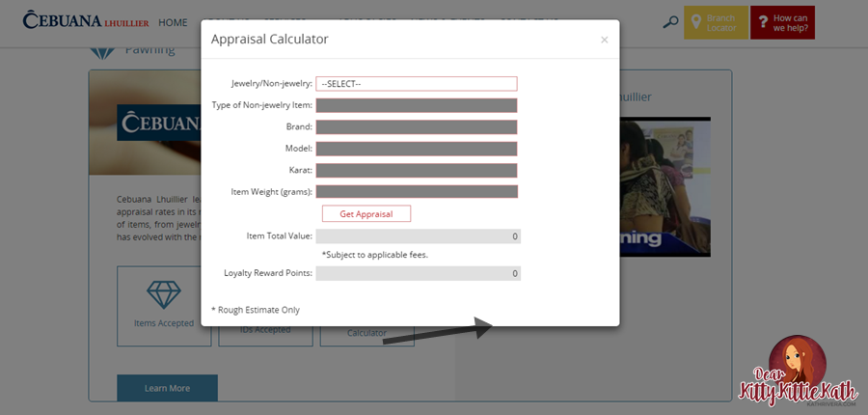Play the Cebuana Lhuillier video thumbnail
This screenshot has height=415, width=868.
(665, 186)
